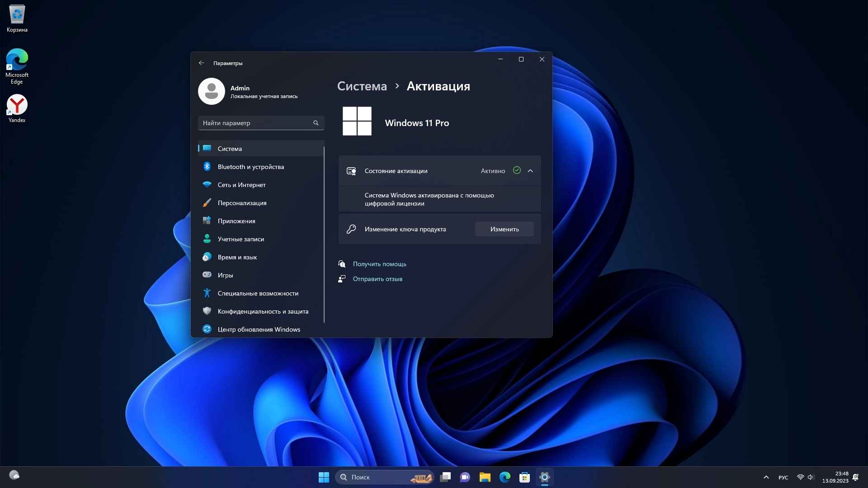Open File Explorer from the taskbar
Viewport: 868px width, 488px height.
click(485, 477)
